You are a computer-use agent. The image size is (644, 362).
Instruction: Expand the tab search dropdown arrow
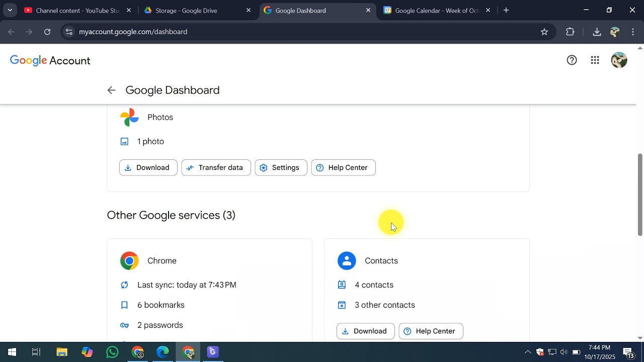10,10
